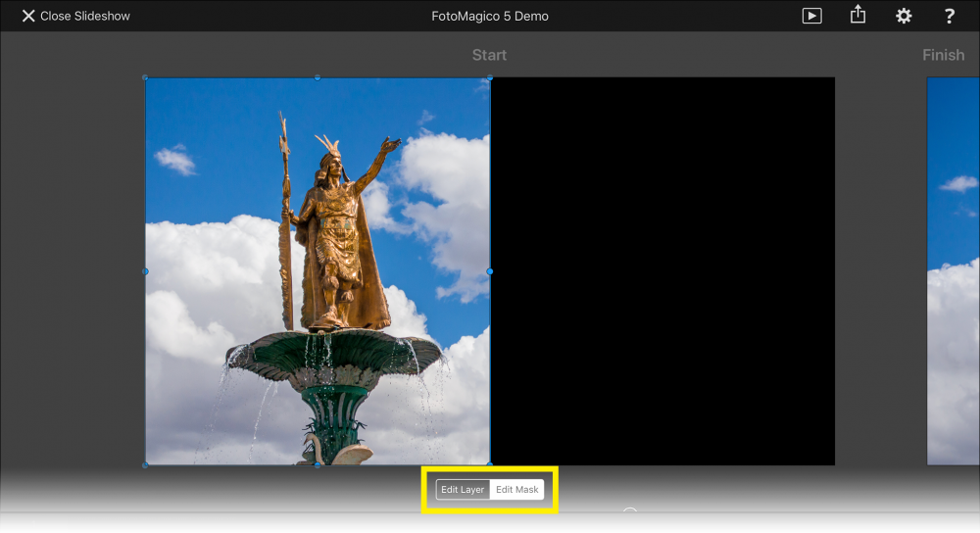Screen dimensions: 980x533
Task: Click Close Slideshow button
Action: coord(75,17)
